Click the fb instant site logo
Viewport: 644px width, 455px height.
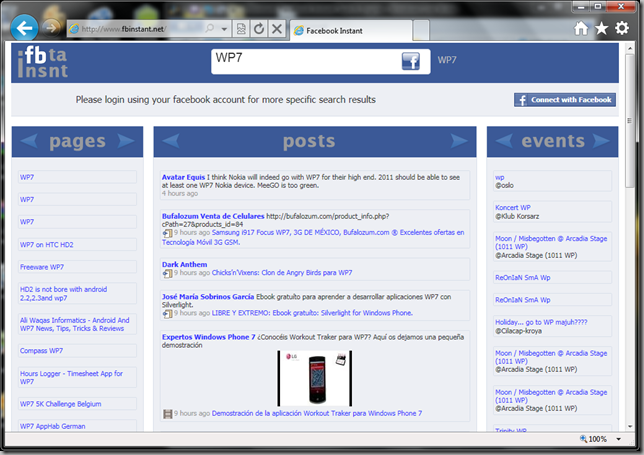[43, 62]
